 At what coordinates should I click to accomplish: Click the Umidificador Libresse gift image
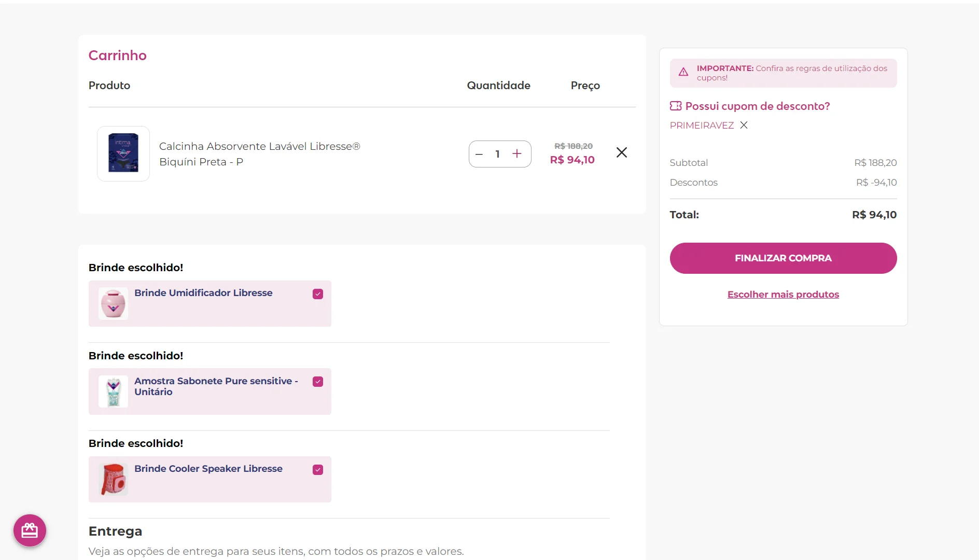point(113,304)
